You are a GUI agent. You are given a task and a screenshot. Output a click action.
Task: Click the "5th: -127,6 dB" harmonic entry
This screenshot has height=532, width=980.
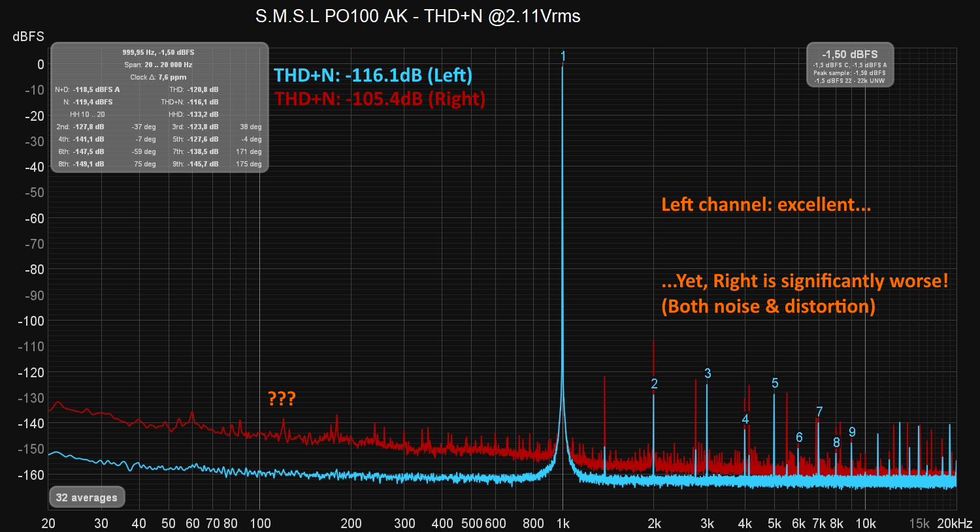point(195,139)
